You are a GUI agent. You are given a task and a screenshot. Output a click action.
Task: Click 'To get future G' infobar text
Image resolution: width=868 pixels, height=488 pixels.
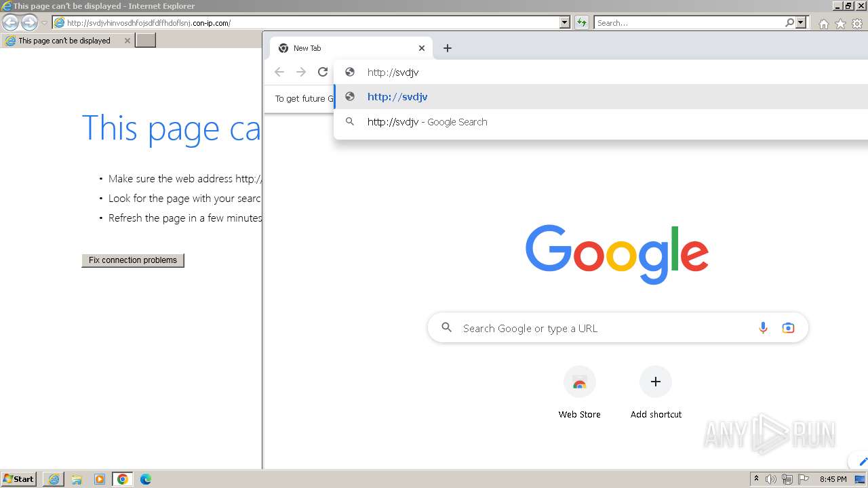click(x=304, y=98)
